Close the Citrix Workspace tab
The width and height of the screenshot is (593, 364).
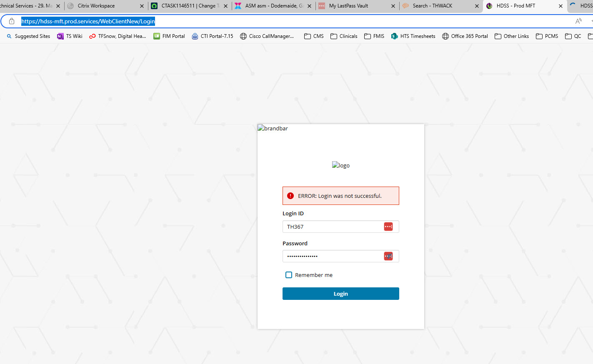tap(142, 6)
